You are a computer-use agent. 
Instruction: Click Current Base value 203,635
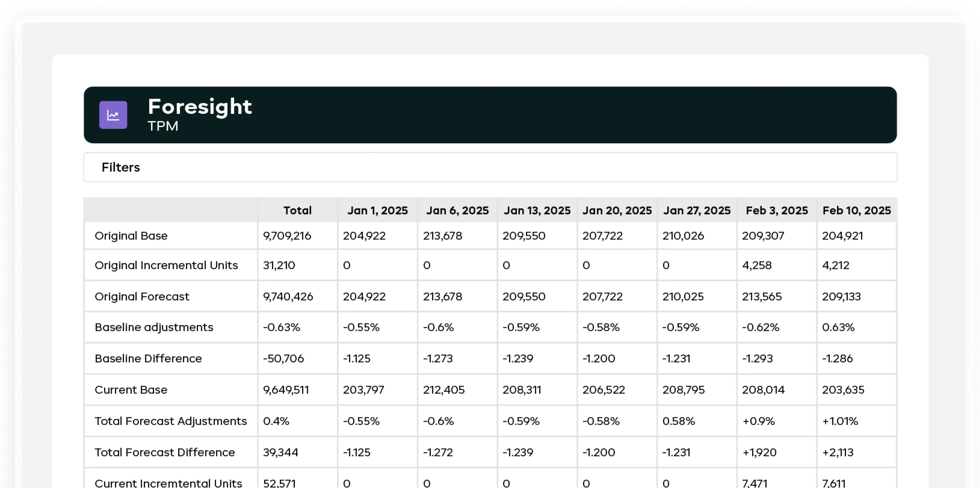point(843,390)
